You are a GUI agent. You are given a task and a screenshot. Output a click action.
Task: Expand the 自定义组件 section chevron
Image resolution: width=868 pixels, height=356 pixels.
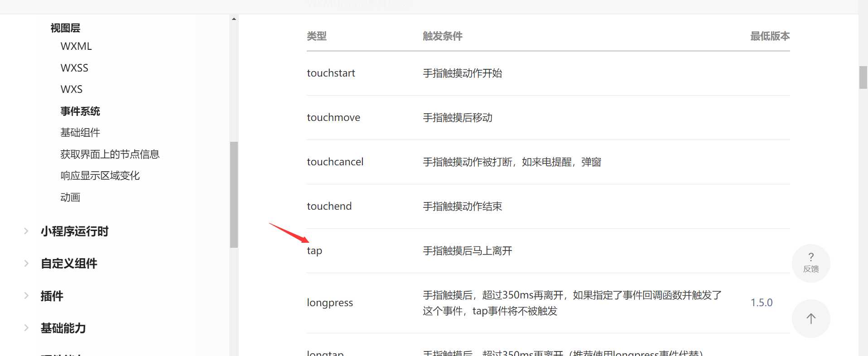click(26, 264)
